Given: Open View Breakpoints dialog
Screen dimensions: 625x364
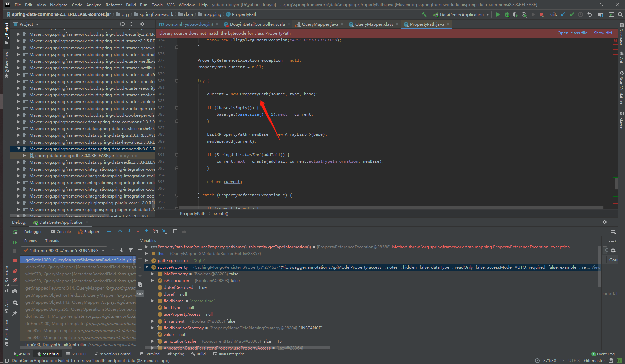Looking at the screenshot, I should click(15, 271).
